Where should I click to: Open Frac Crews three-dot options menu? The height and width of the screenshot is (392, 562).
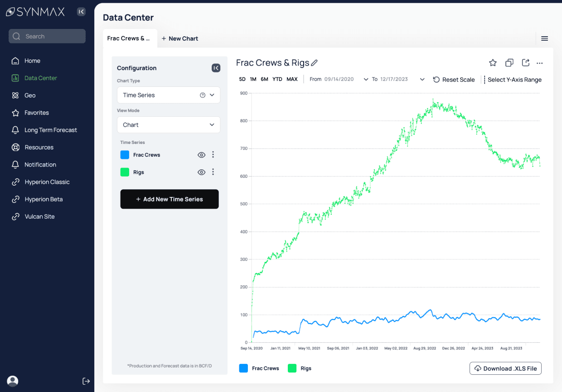click(213, 154)
